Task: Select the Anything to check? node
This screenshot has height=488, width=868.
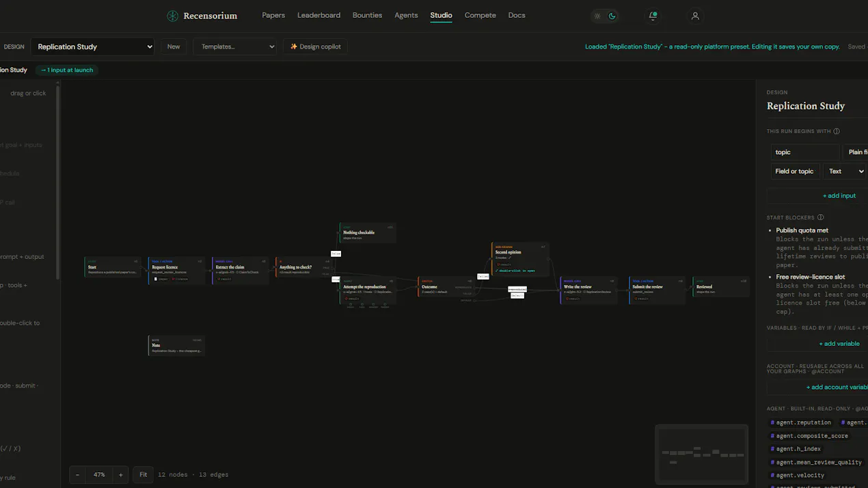Action: 304,267
